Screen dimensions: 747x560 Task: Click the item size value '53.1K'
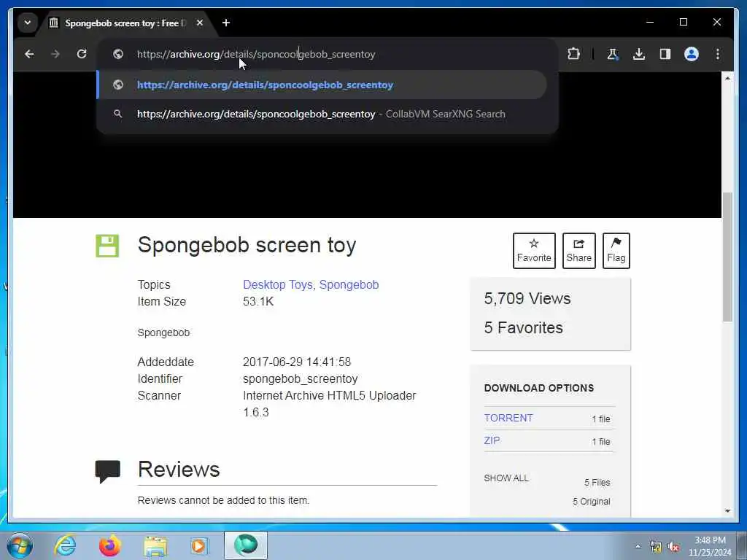coord(258,301)
